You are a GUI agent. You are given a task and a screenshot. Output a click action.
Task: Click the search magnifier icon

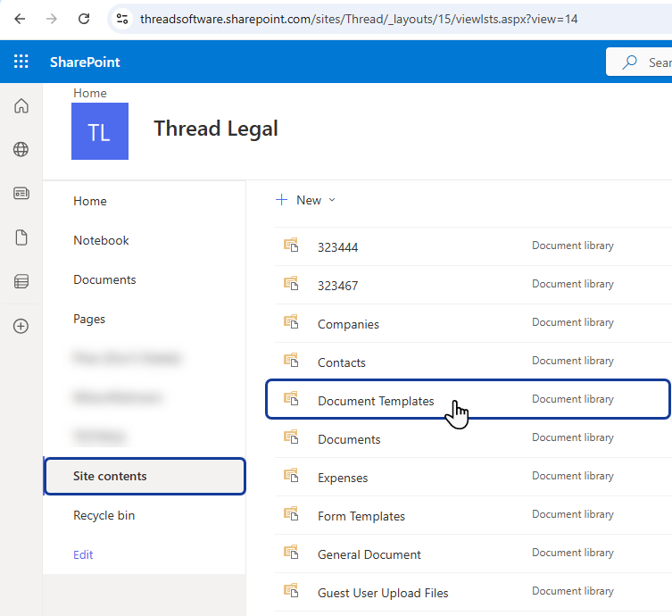click(x=629, y=62)
